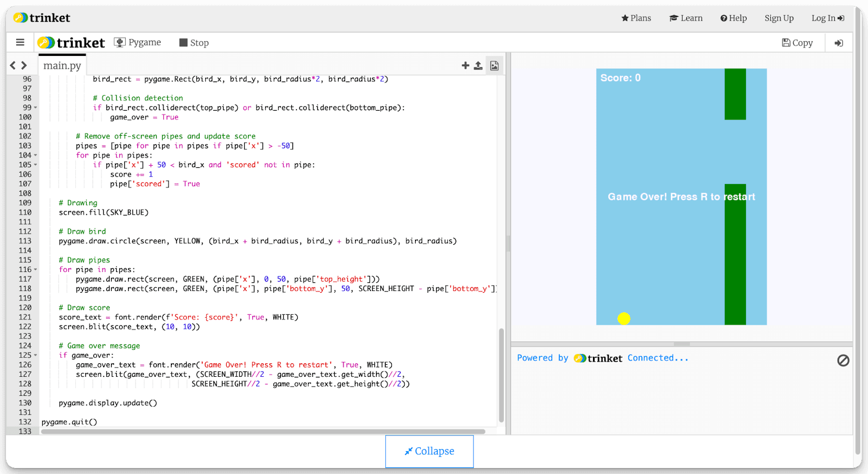Fold the game_over block at line 125
The height and width of the screenshot is (474, 868).
pos(36,356)
